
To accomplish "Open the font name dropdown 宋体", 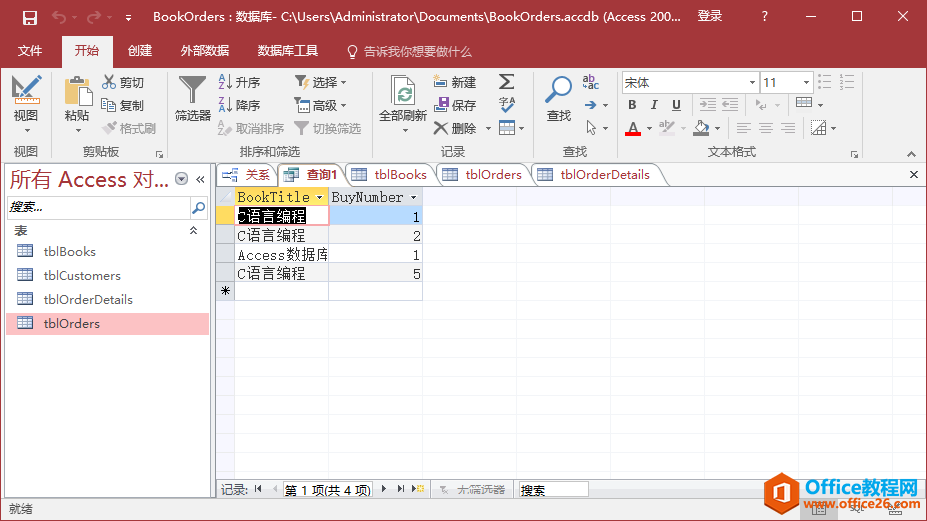I will (x=752, y=83).
